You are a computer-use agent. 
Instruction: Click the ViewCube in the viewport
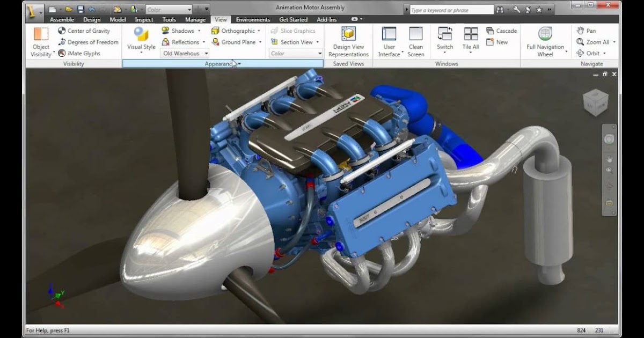[x=596, y=102]
